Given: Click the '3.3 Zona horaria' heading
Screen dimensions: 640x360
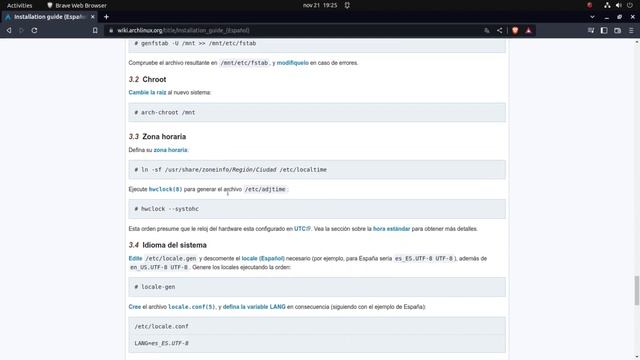Looking at the screenshot, I should pyautogui.click(x=157, y=136).
